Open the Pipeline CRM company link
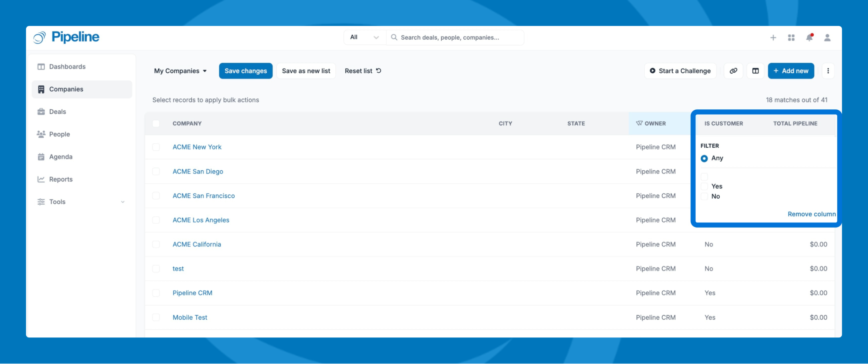 193,293
